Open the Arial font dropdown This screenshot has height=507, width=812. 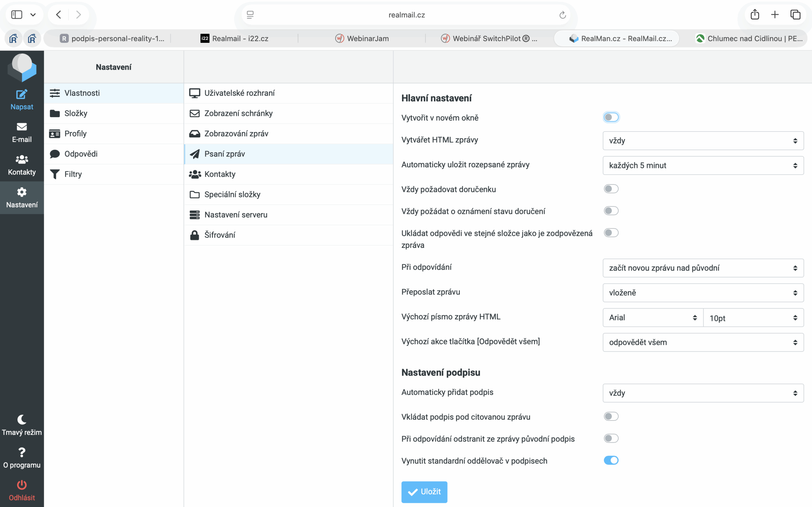[653, 318]
